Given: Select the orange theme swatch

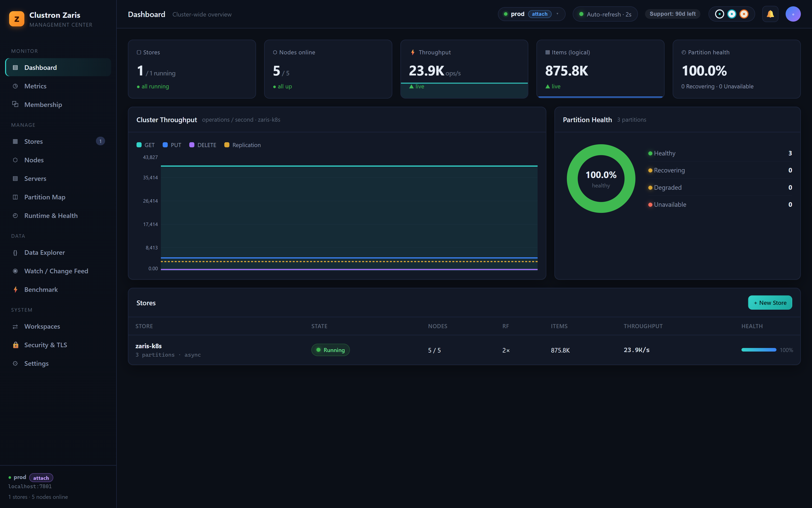Looking at the screenshot, I should point(744,14).
